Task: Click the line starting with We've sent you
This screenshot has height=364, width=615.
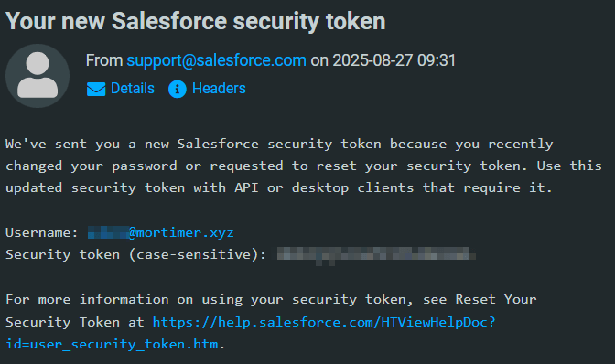Action: (x=279, y=145)
